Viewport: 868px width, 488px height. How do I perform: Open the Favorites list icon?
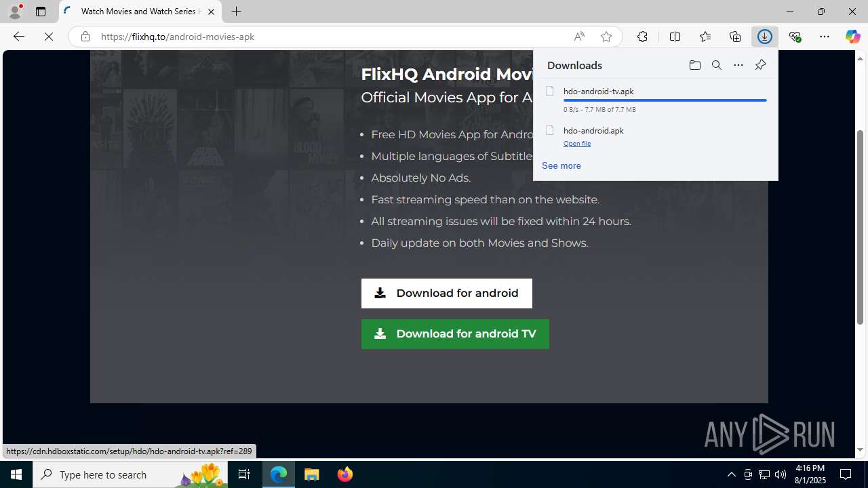coord(705,37)
